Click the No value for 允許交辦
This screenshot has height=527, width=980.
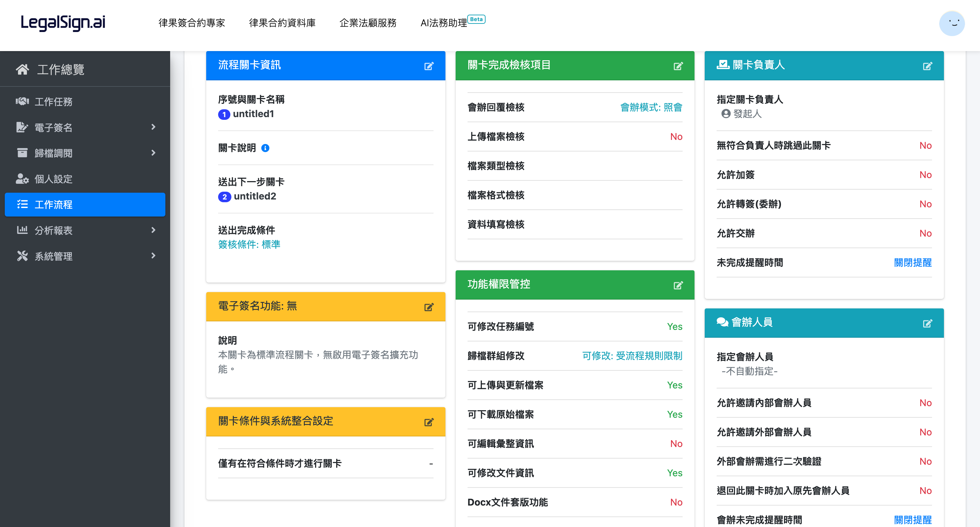click(x=925, y=233)
